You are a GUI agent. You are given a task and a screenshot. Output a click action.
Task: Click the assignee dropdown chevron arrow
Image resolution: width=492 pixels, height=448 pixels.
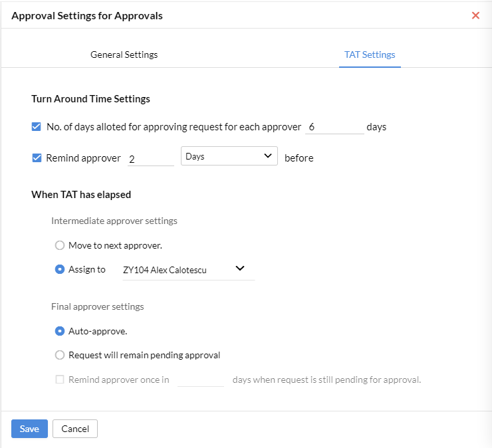point(240,269)
